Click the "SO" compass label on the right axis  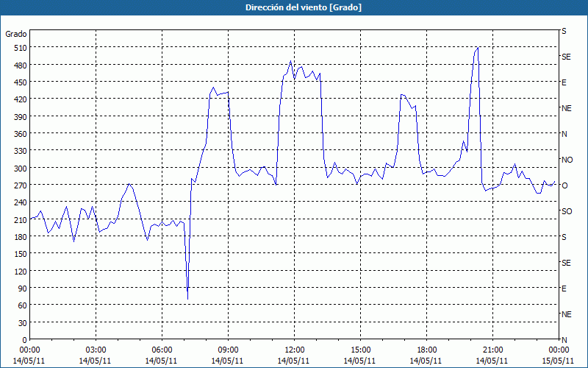pyautogui.click(x=567, y=211)
